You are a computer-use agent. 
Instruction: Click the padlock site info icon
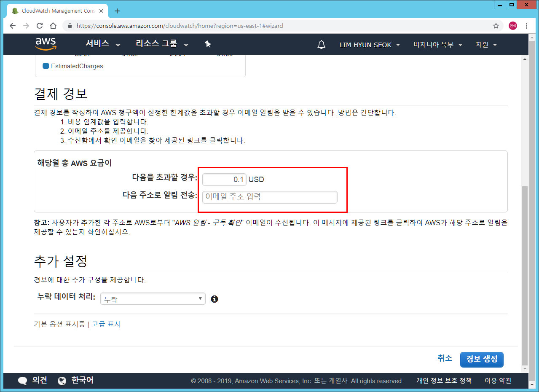70,26
